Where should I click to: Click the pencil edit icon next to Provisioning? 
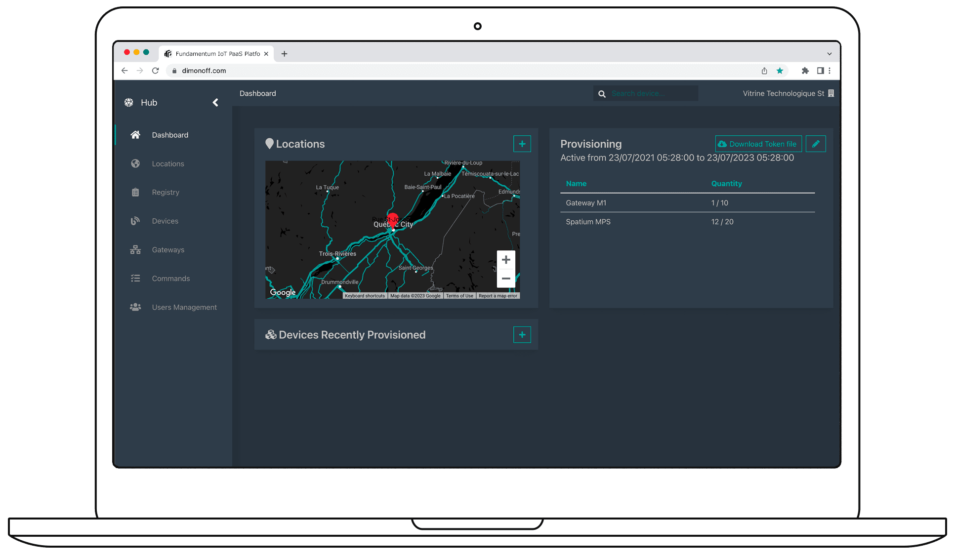tap(816, 144)
